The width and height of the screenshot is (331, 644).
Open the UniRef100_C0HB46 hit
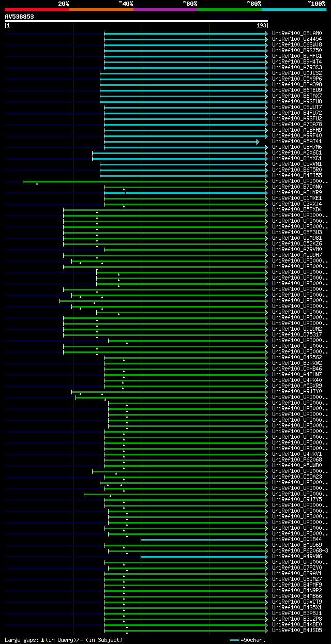(x=297, y=369)
